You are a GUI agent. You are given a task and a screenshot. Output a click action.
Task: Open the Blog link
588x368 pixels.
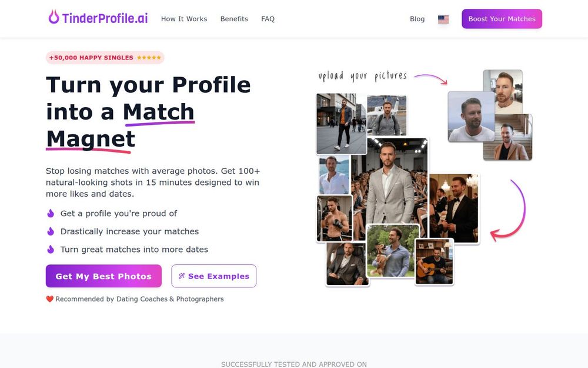pyautogui.click(x=417, y=18)
